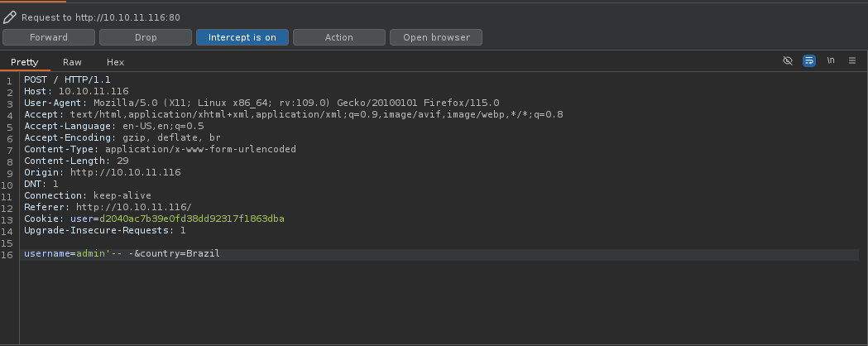Toggle the line wrap icon
The height and width of the screenshot is (346, 868).
(x=808, y=61)
